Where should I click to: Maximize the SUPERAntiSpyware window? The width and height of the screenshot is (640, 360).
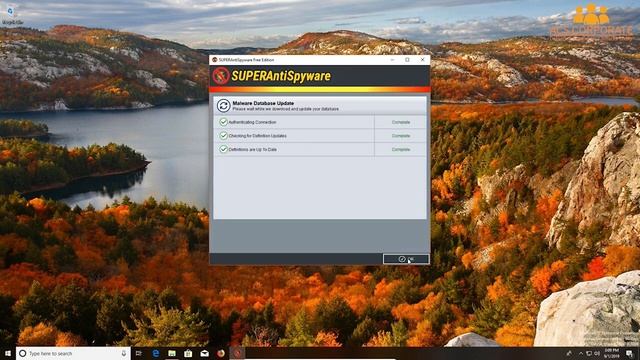407,60
